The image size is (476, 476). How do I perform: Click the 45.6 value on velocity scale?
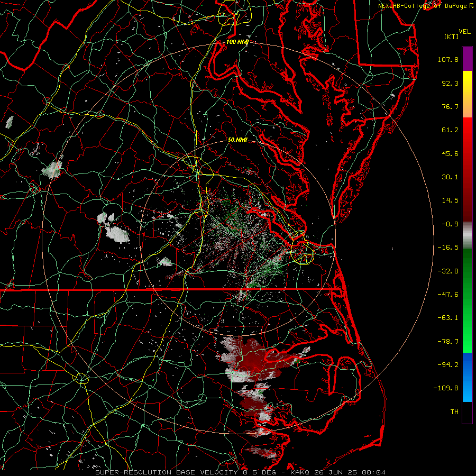pyautogui.click(x=450, y=153)
